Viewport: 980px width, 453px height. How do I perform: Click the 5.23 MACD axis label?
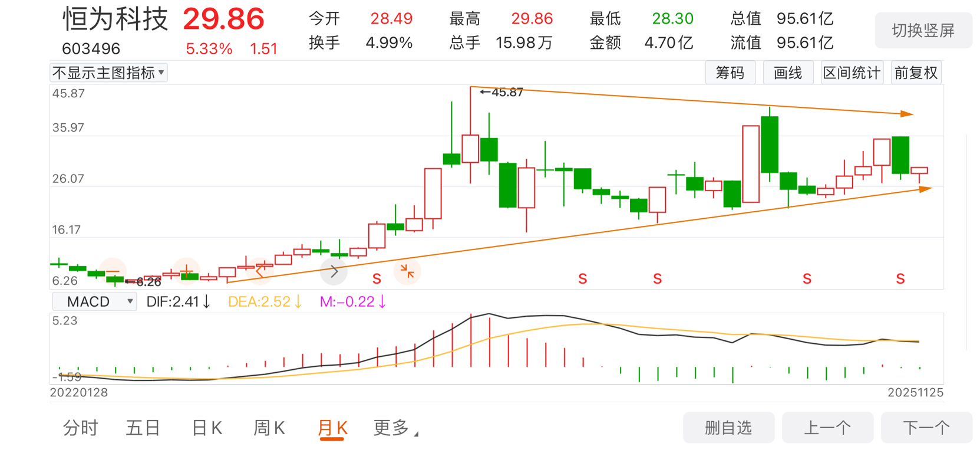coord(65,320)
